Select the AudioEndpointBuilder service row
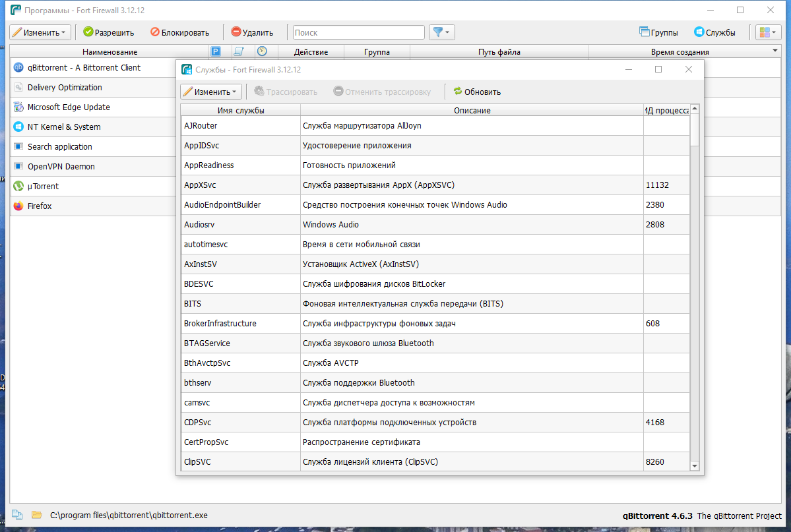 (435, 204)
